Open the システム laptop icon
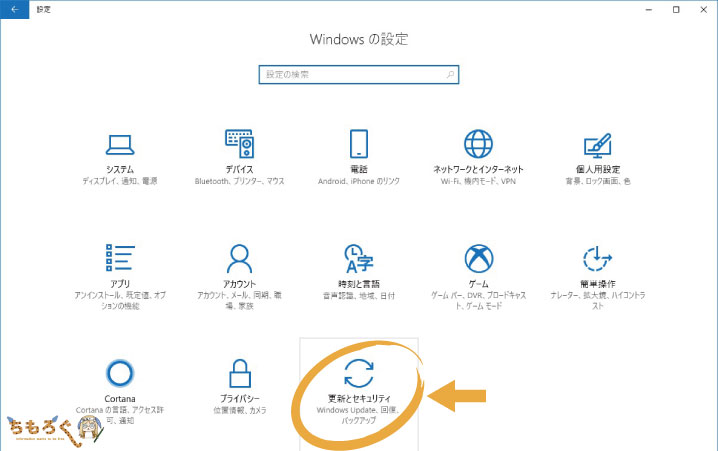 (x=120, y=145)
